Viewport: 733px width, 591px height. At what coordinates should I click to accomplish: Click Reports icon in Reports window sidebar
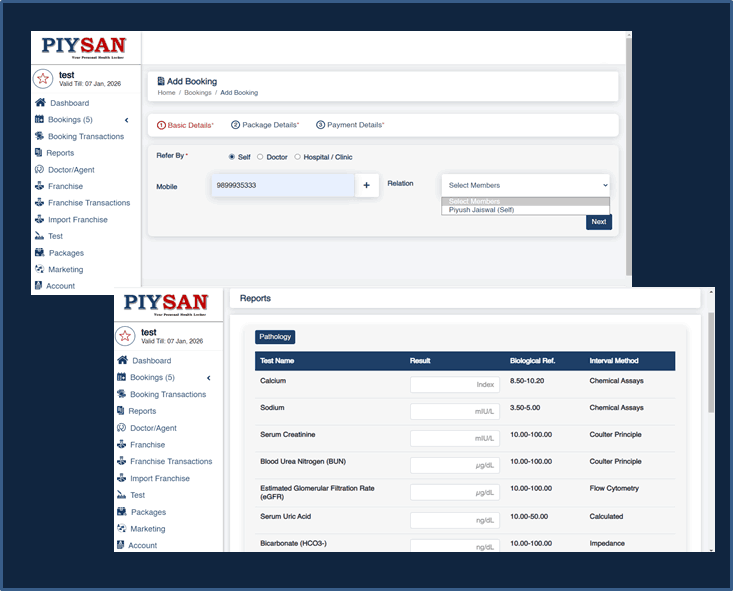[121, 411]
